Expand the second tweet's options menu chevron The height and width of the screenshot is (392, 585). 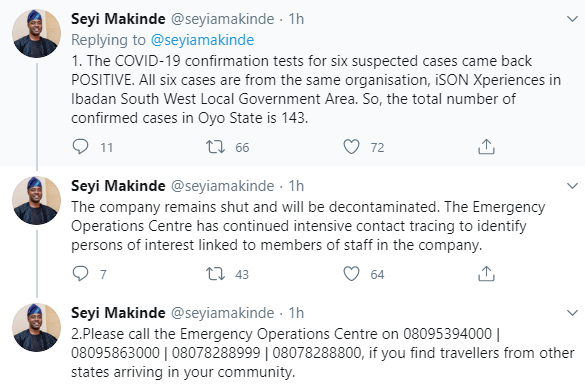[572, 185]
